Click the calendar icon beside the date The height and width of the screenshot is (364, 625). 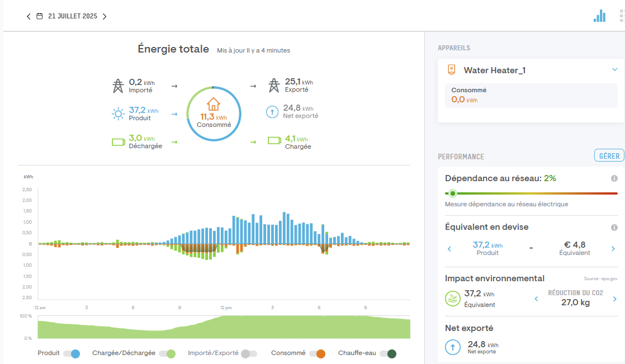pyautogui.click(x=39, y=16)
